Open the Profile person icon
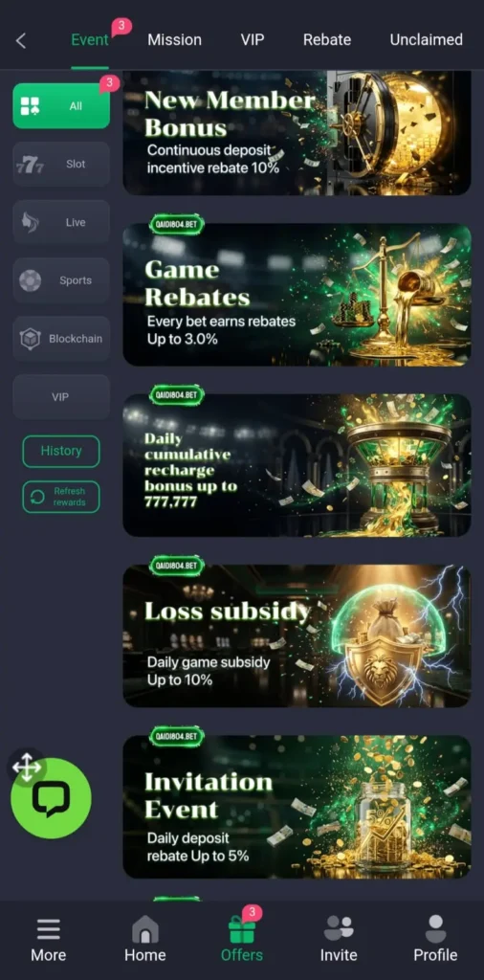The height and width of the screenshot is (980, 484). tap(435, 928)
